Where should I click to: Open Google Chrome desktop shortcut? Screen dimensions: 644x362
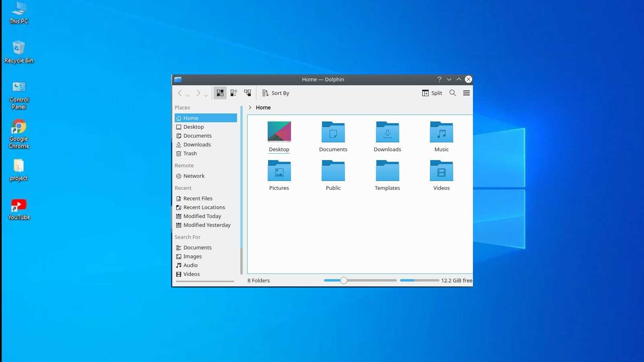[x=19, y=134]
